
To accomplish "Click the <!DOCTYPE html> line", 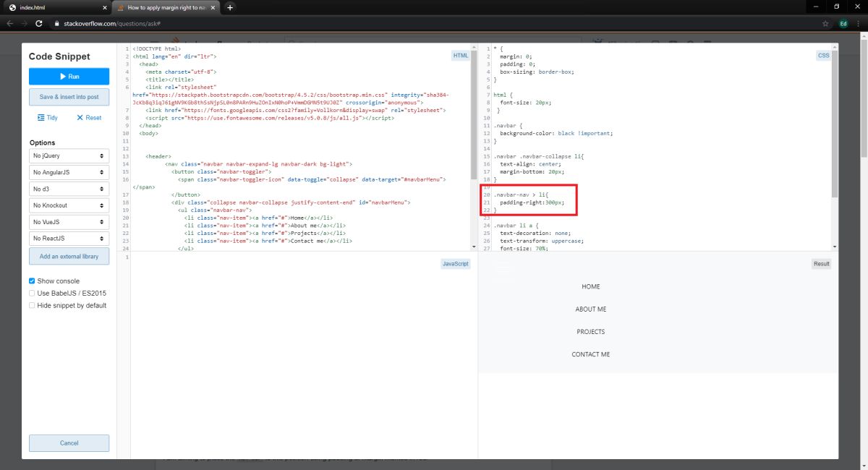I will [x=157, y=48].
